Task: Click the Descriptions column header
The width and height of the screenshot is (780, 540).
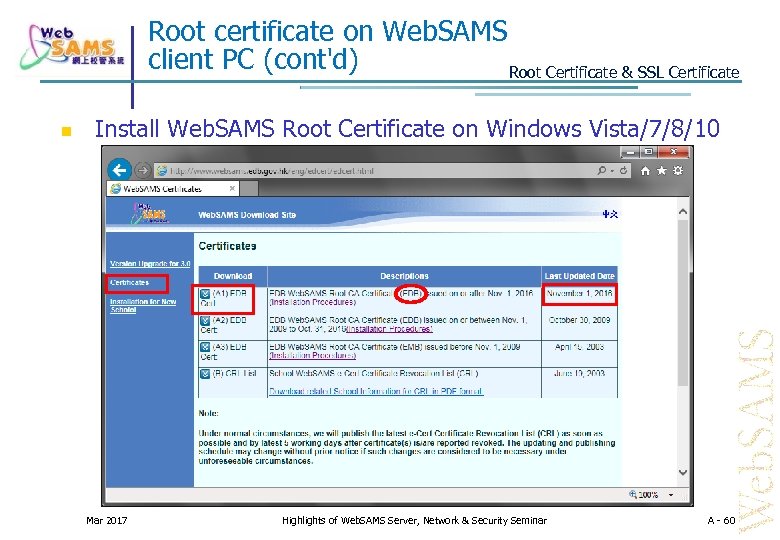Action: click(404, 276)
